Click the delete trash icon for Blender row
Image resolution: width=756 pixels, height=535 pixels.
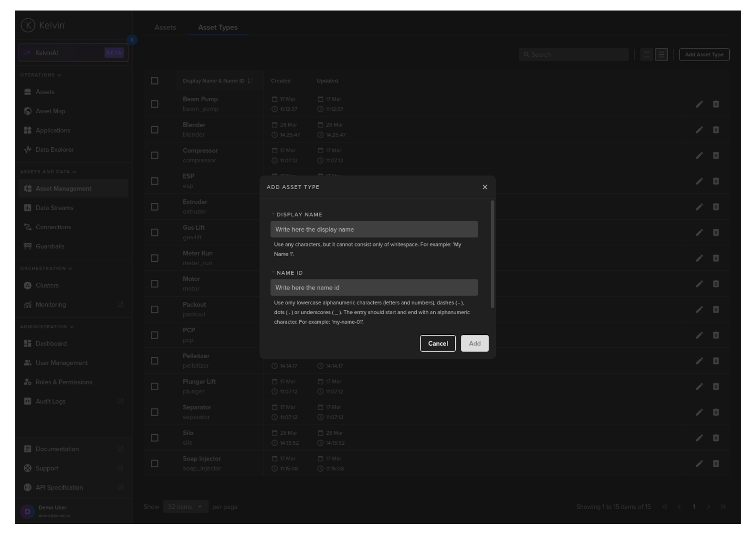(x=715, y=130)
